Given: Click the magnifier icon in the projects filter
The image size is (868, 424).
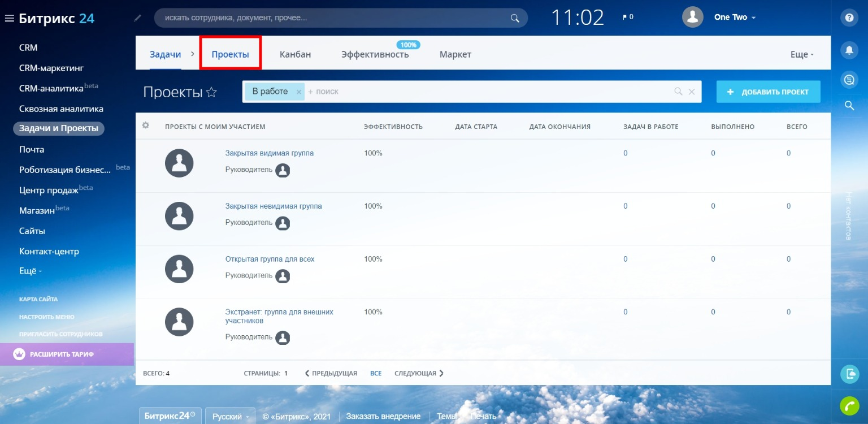Looking at the screenshot, I should (x=678, y=92).
